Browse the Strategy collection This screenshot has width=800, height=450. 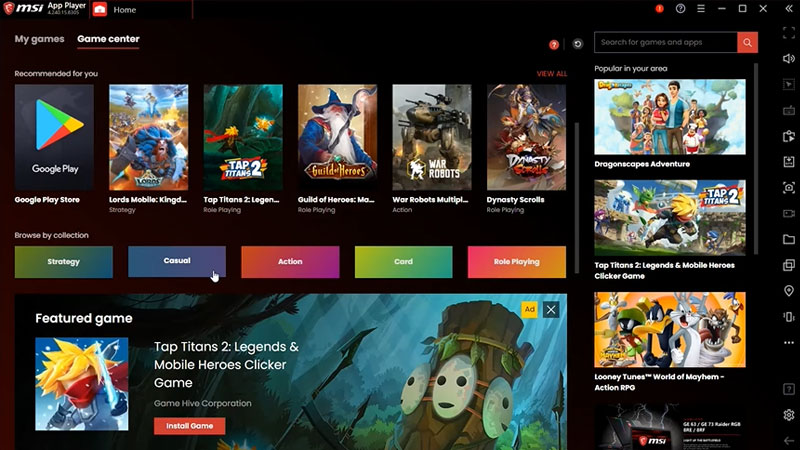[x=64, y=262]
